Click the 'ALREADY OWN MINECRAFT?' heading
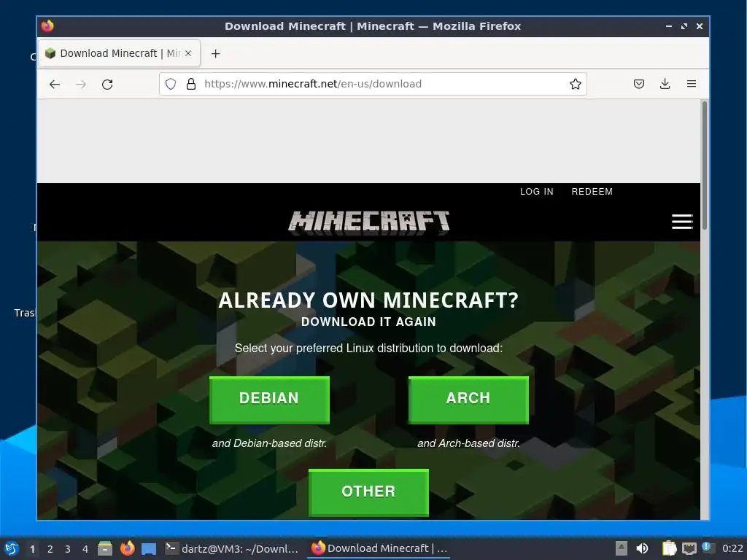The image size is (747, 560). coord(368,300)
